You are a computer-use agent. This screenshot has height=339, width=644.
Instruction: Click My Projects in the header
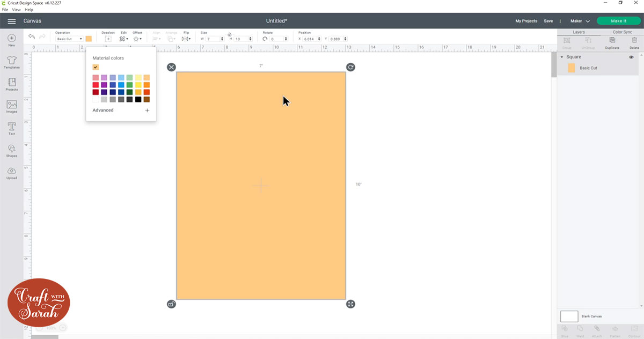click(x=526, y=21)
